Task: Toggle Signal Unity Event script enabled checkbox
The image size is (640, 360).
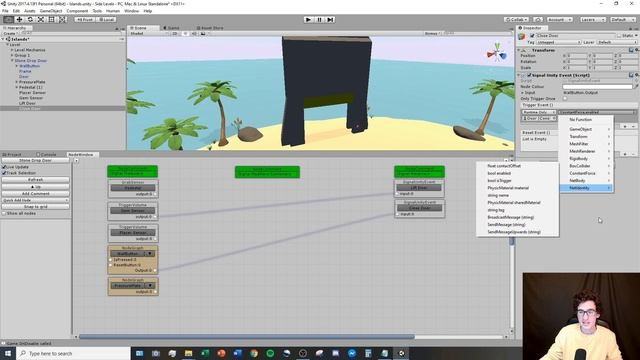Action: [529, 75]
